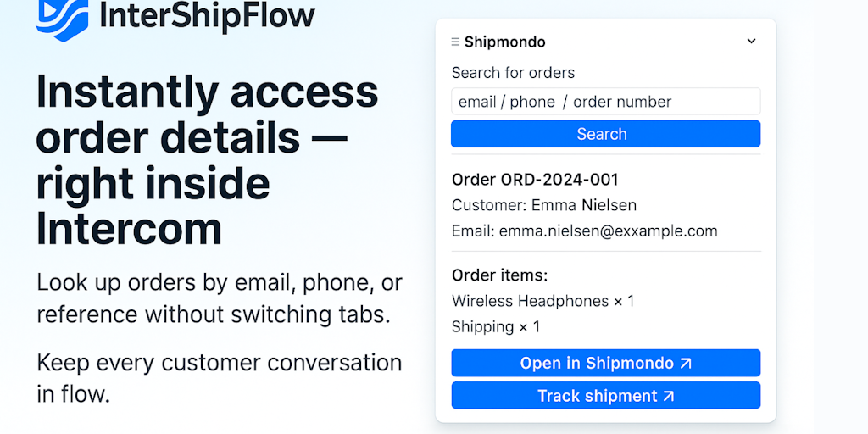Image resolution: width=868 pixels, height=434 pixels.
Task: Collapse the Shipmondo panel with the chevron
Action: tap(751, 41)
